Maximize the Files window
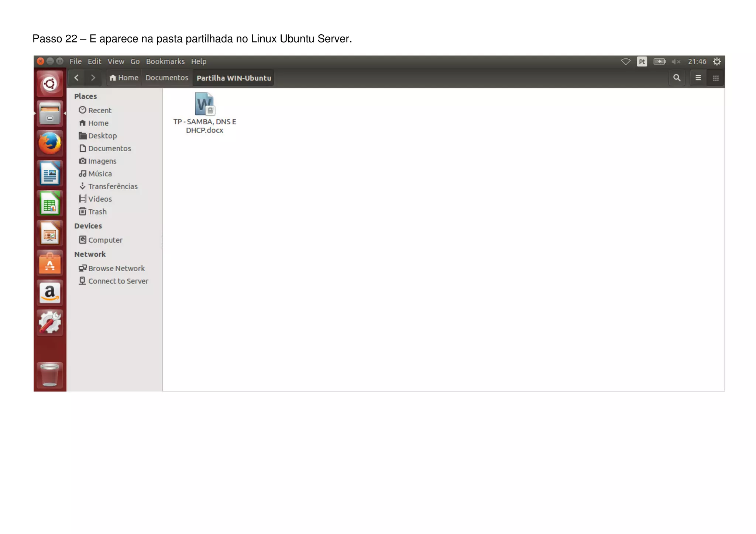Image resolution: width=756 pixels, height=534 pixels. [x=60, y=61]
